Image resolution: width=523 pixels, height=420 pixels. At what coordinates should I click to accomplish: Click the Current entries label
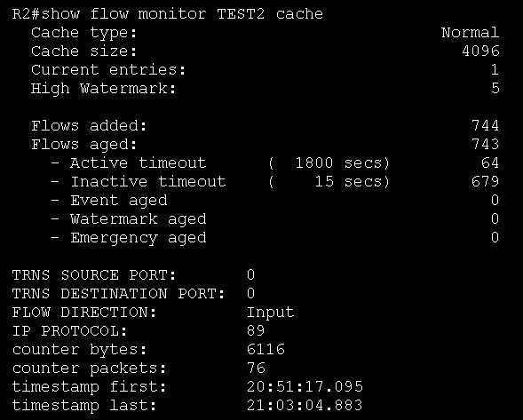point(108,70)
